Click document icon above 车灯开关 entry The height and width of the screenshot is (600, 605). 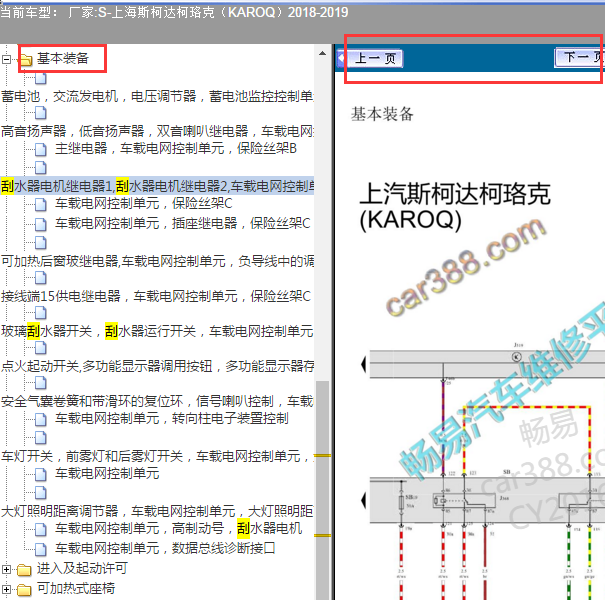tap(41, 438)
